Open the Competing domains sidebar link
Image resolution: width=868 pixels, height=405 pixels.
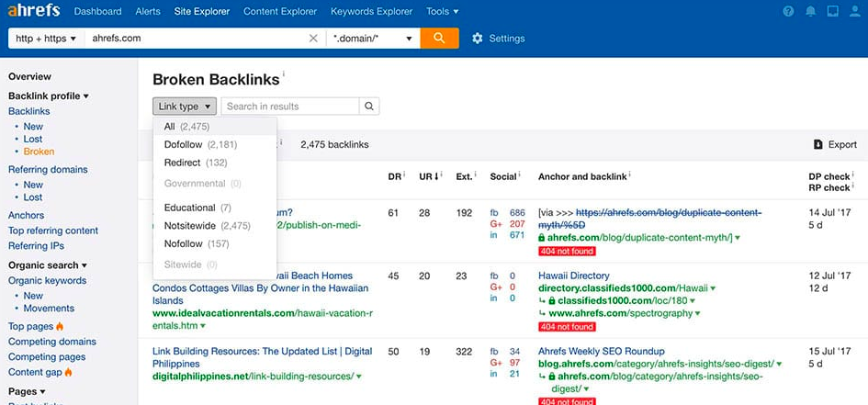[x=52, y=342]
